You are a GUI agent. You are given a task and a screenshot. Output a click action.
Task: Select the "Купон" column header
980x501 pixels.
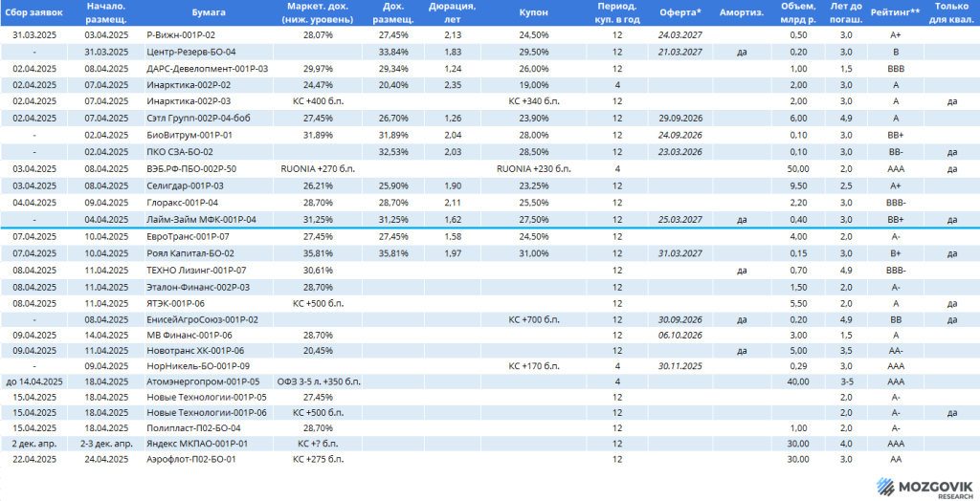[534, 12]
